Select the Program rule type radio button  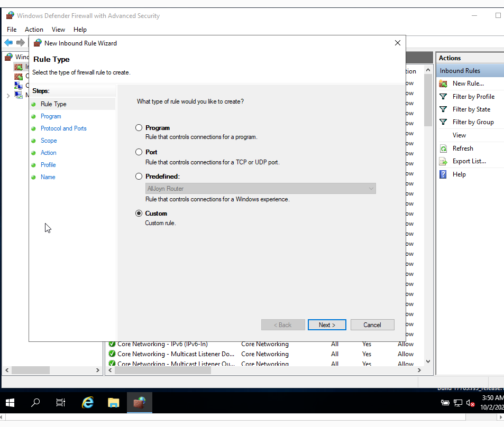(x=139, y=128)
